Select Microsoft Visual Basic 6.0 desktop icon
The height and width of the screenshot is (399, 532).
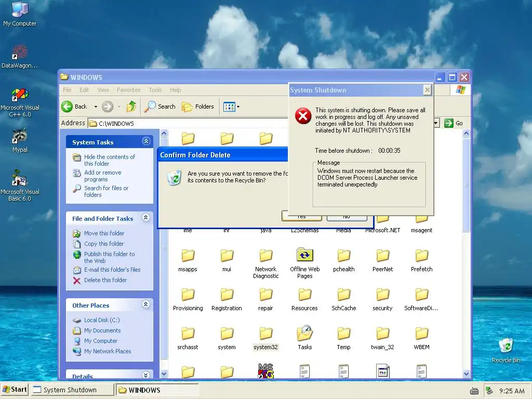(x=20, y=185)
